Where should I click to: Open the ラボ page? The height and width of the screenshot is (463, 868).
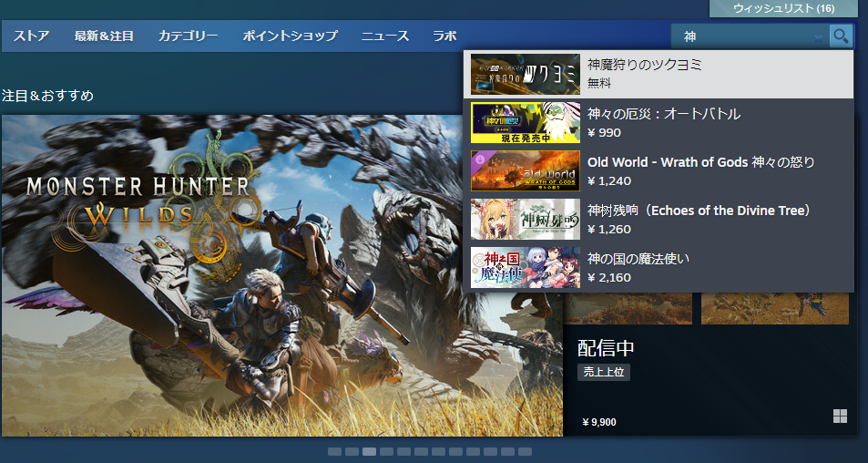point(445,36)
